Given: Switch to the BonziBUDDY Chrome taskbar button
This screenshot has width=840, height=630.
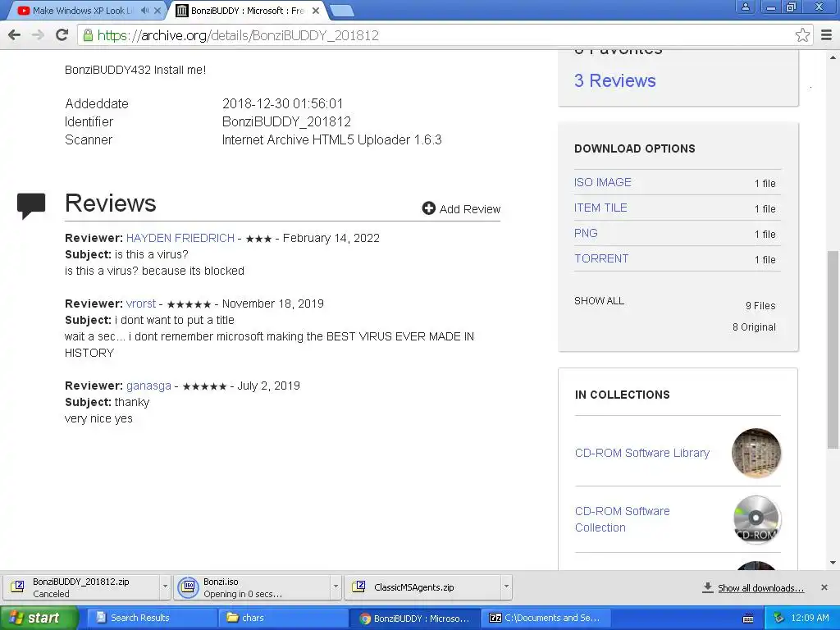Looking at the screenshot, I should [416, 619].
